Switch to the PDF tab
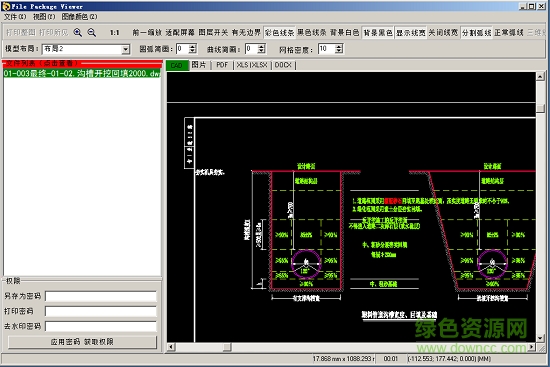This screenshot has width=550, height=367. [222, 65]
